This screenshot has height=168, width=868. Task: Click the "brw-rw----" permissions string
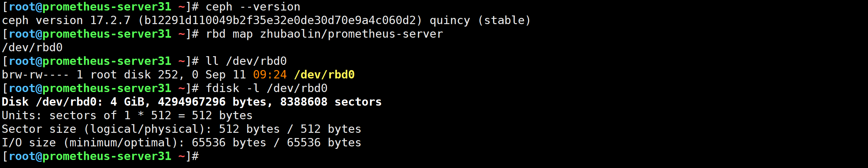tap(36, 75)
